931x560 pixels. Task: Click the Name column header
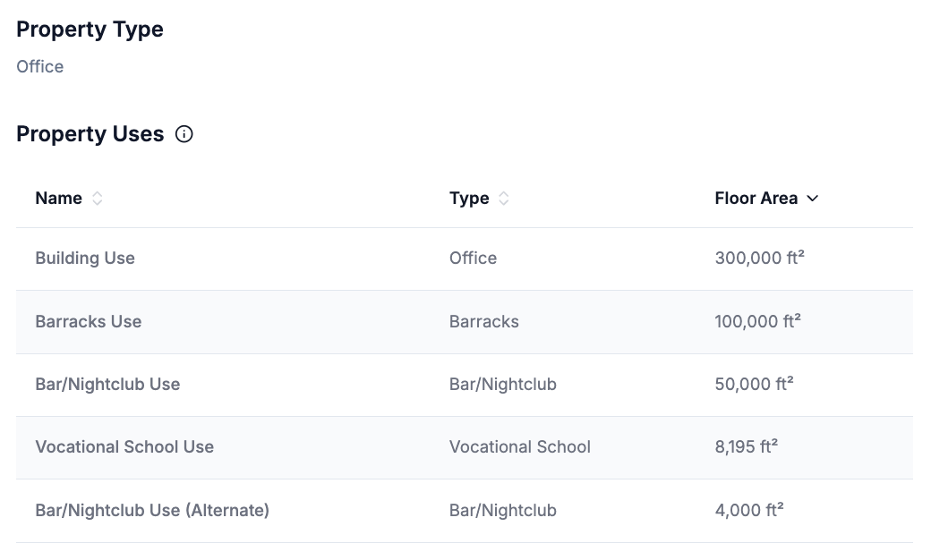click(59, 199)
